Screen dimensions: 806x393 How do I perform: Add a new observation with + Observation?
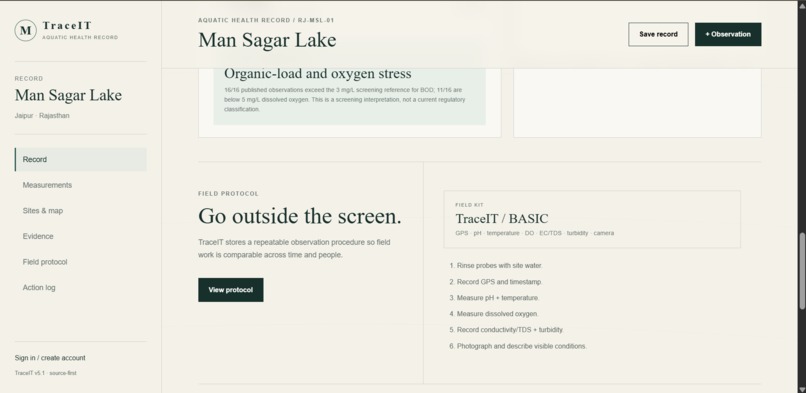pos(728,34)
